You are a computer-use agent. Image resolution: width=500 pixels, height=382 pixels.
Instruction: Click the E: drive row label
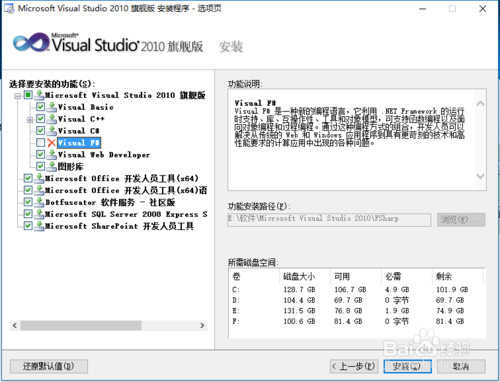coord(236,311)
